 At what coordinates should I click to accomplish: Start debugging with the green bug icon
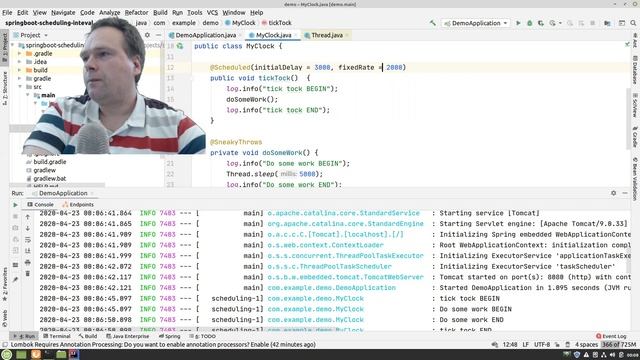point(529,23)
